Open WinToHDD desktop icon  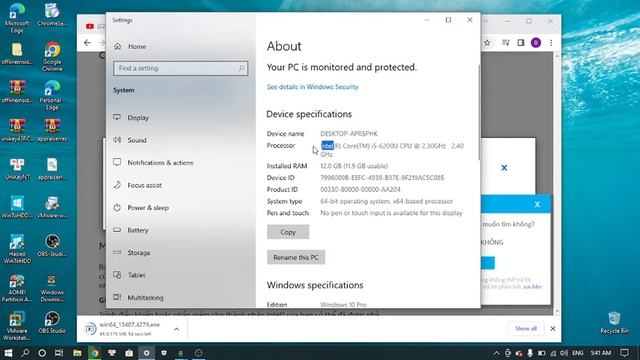pyautogui.click(x=17, y=208)
